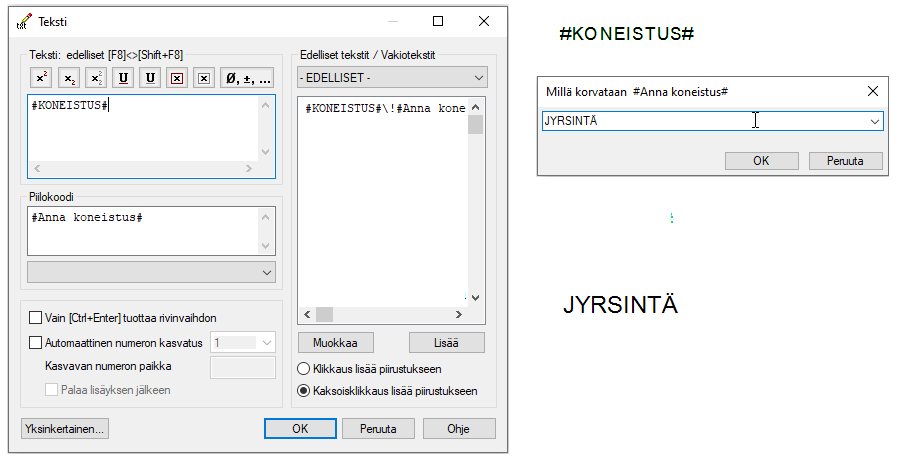Select Klikkaus lisää piirustukseen radio option

click(304, 369)
